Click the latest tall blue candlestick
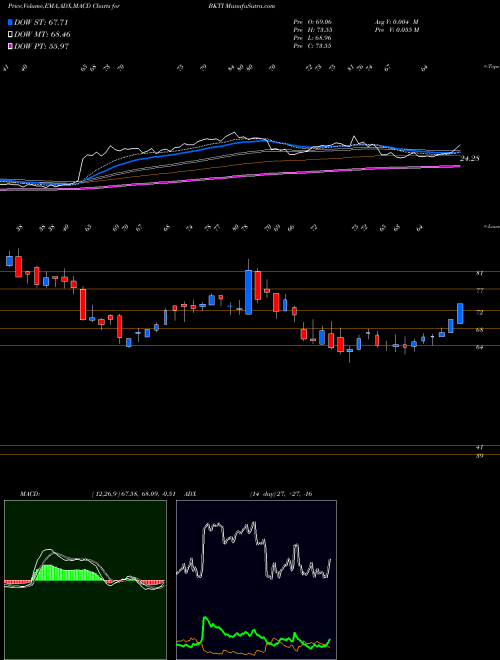The image size is (500, 660). pyautogui.click(x=460, y=314)
